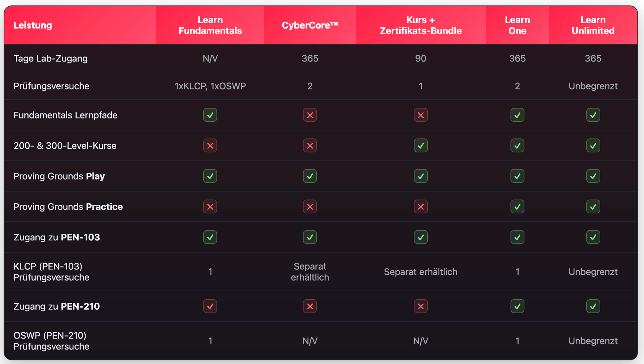644x364 pixels.
Task: Click the Proving Grounds Practice row label
Action: pos(68,207)
